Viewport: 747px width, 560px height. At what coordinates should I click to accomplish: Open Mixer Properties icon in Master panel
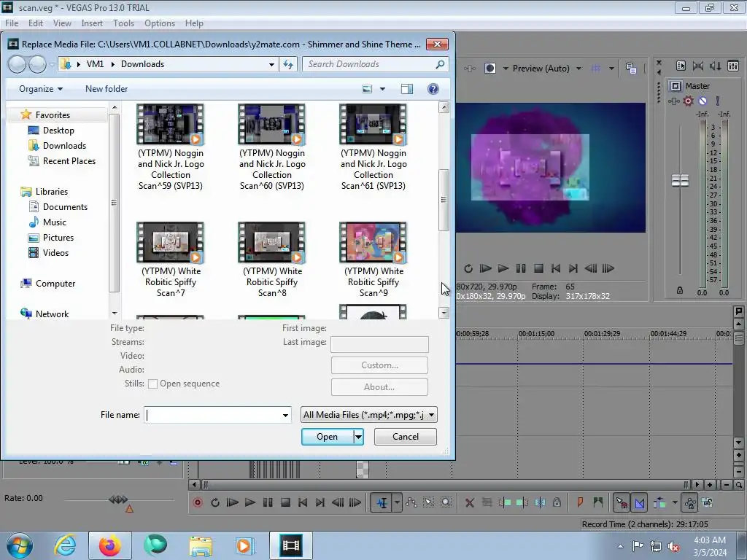coord(681,66)
